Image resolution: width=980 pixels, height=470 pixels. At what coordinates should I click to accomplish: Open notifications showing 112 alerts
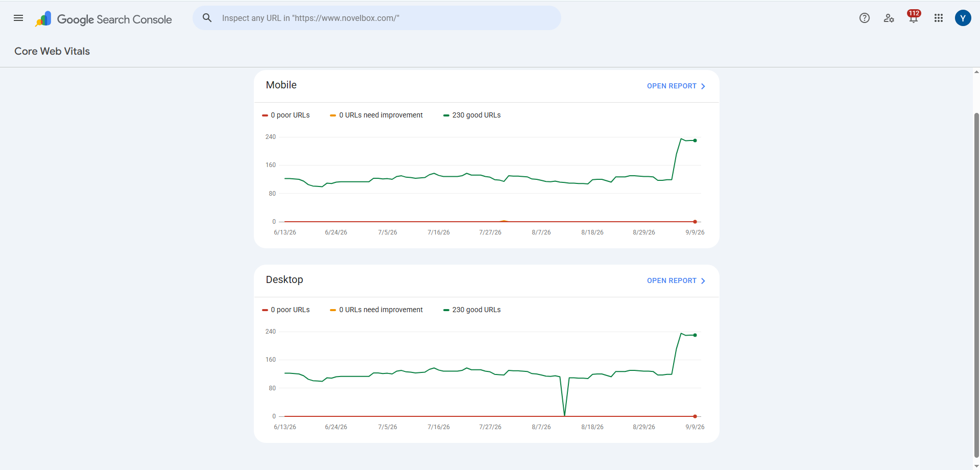point(914,17)
